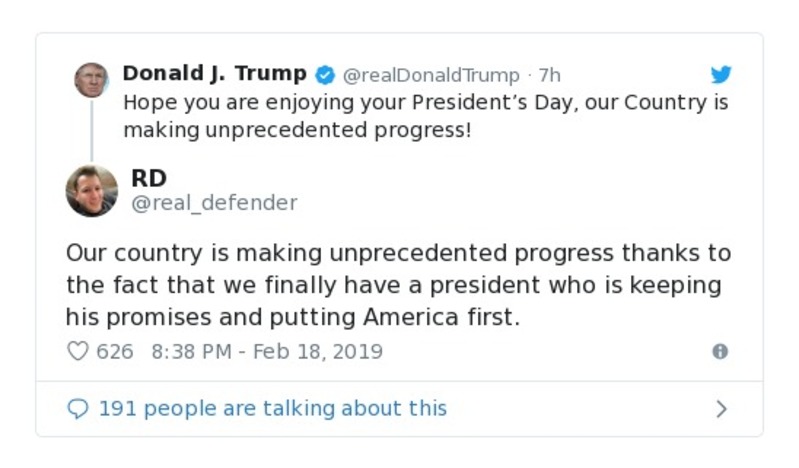Click the line "his promises and putting America first."
The image size is (799, 468).
point(294,317)
